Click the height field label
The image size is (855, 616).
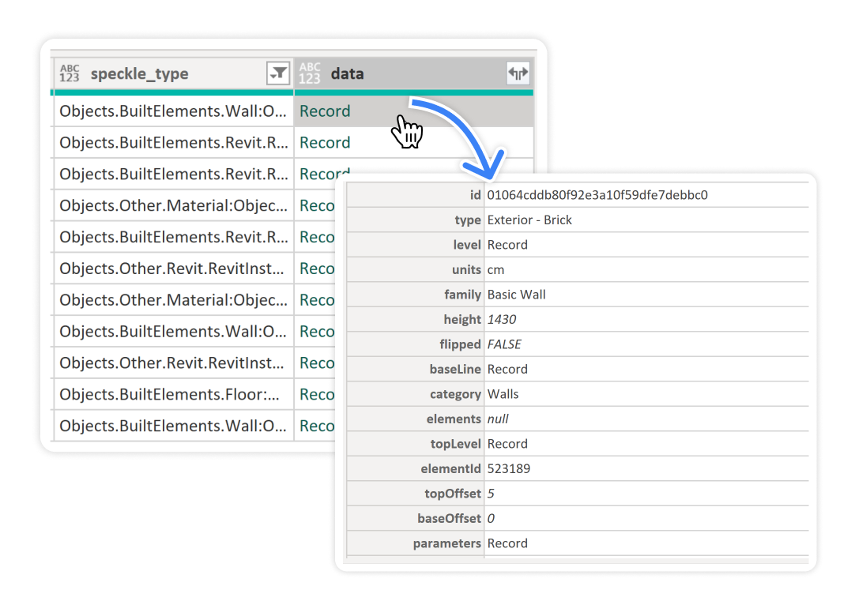coord(462,319)
